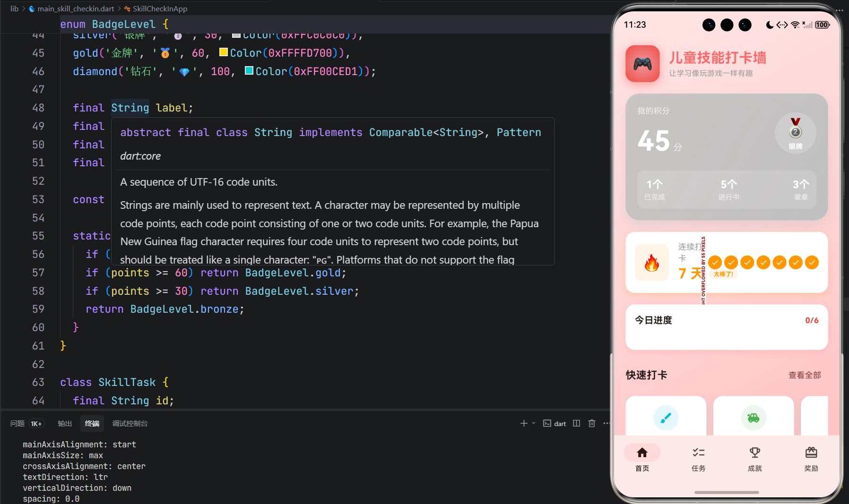Click lib in the breadcrumb
849x504 pixels.
[x=15, y=9]
